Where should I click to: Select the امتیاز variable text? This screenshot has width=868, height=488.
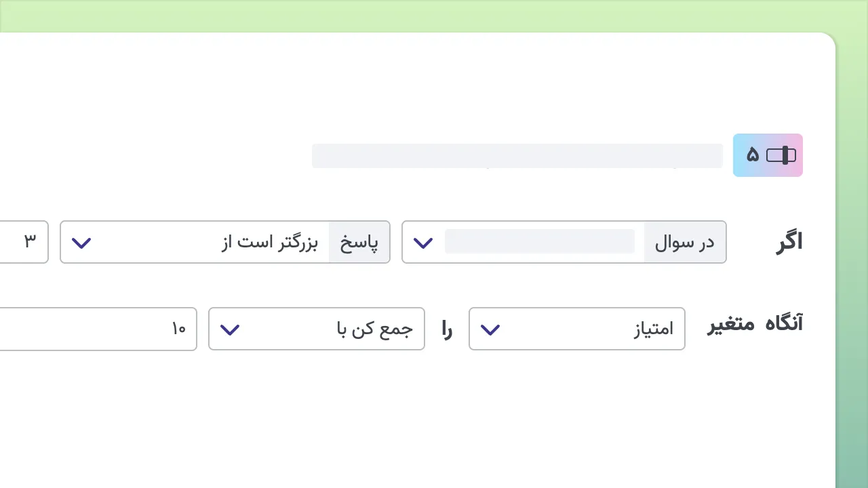[x=653, y=329]
